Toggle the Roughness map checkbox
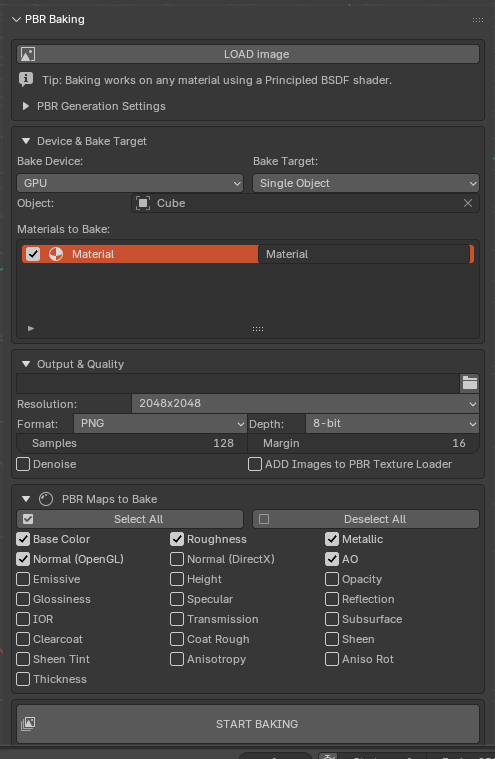495x759 pixels. 177,539
